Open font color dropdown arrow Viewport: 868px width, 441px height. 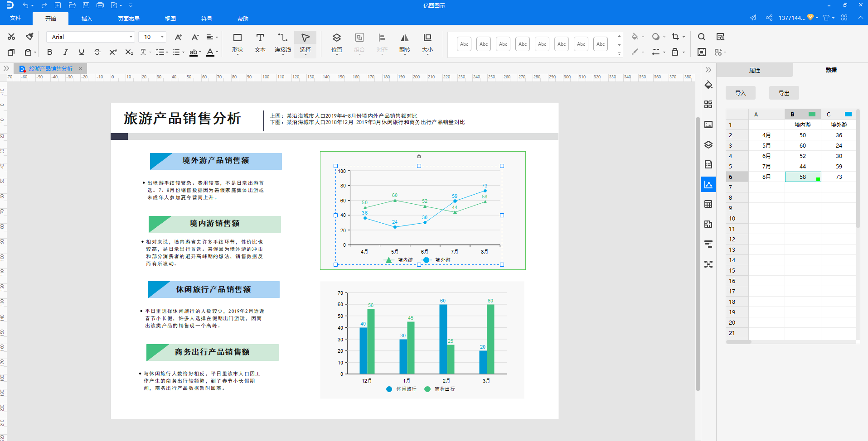click(x=217, y=52)
